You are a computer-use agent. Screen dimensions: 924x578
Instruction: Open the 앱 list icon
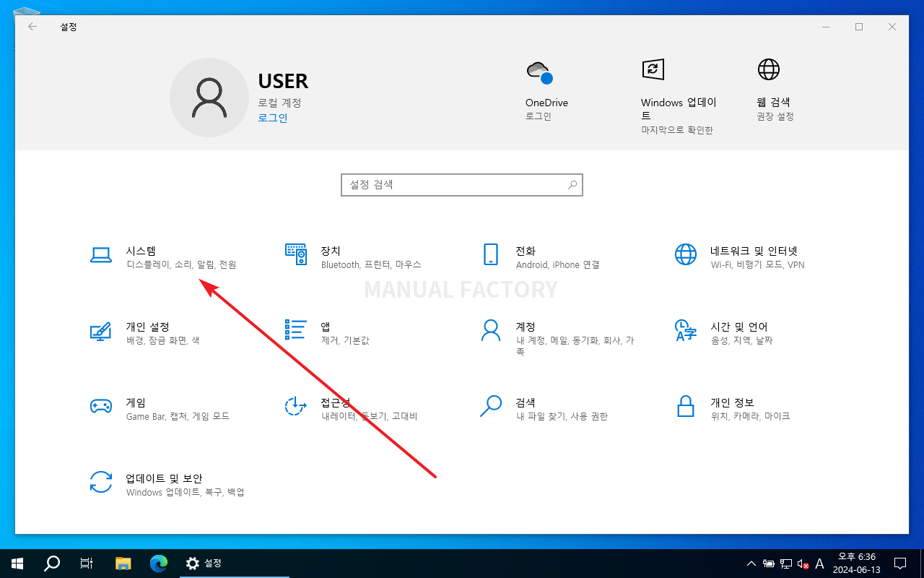(296, 330)
